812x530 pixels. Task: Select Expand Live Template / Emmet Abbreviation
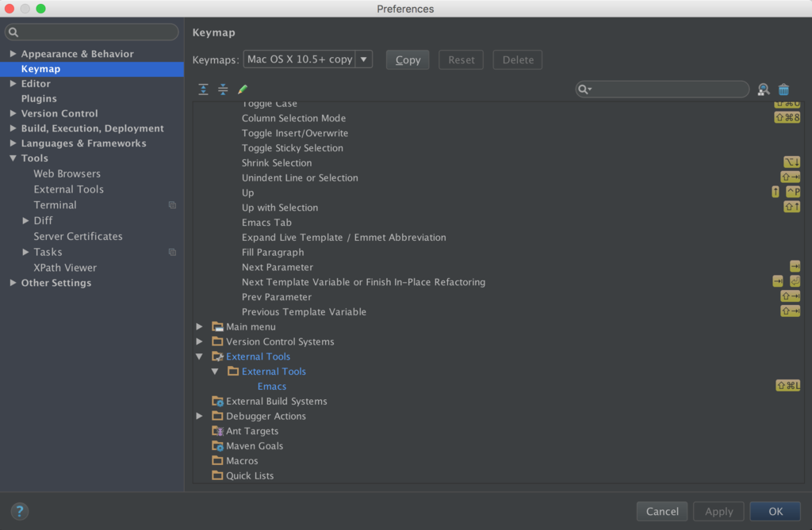[x=344, y=238]
